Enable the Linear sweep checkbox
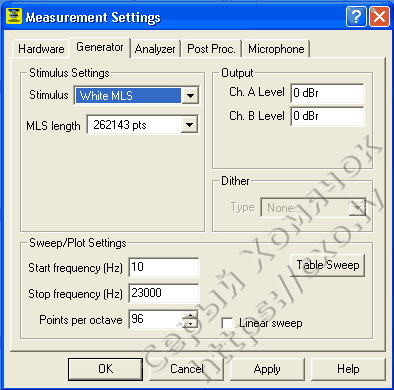Image resolution: width=394 pixels, height=390 pixels. click(227, 323)
